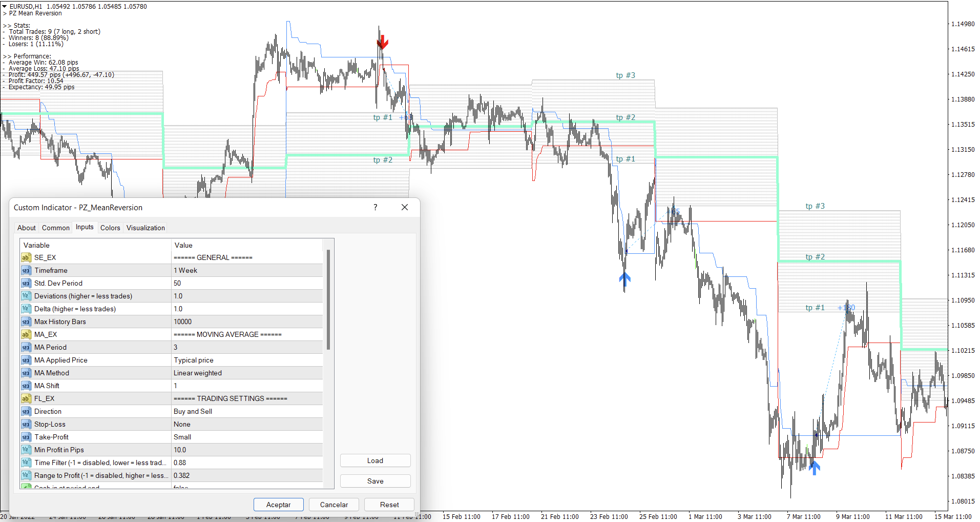Click the string icon beside FL_EX
This screenshot has height=522, width=980.
click(x=26, y=398)
